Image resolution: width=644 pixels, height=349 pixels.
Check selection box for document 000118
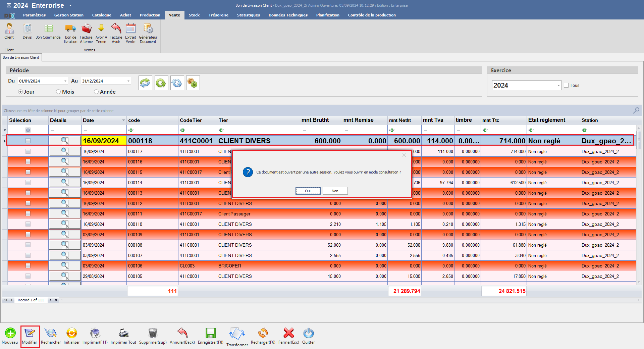click(28, 141)
